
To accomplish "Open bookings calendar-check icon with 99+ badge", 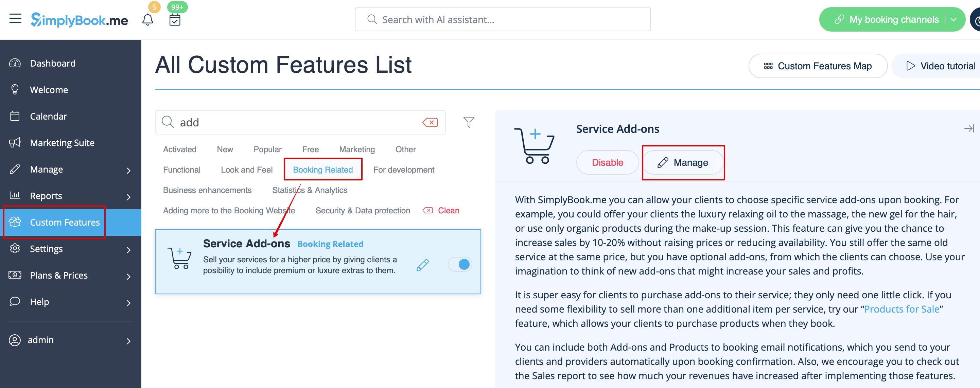I will pos(175,20).
